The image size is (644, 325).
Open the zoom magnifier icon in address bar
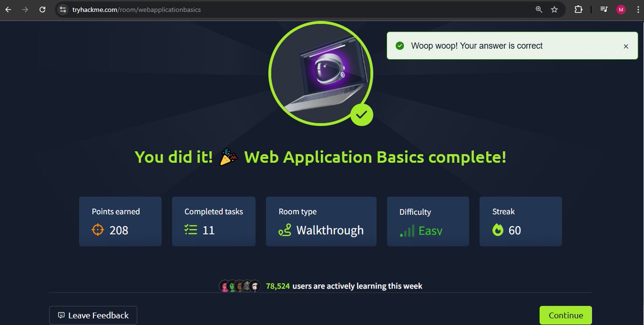click(539, 10)
